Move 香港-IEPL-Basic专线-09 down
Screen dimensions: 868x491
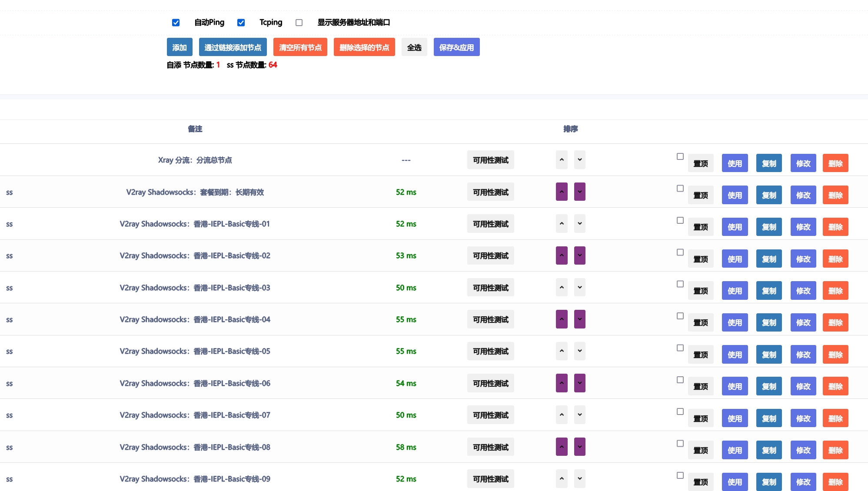[x=580, y=479]
